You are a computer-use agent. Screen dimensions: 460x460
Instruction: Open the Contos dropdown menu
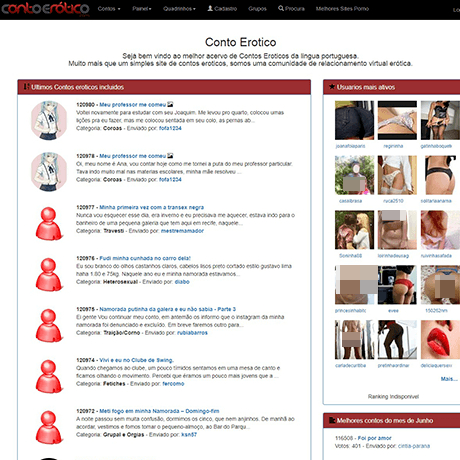(x=109, y=9)
